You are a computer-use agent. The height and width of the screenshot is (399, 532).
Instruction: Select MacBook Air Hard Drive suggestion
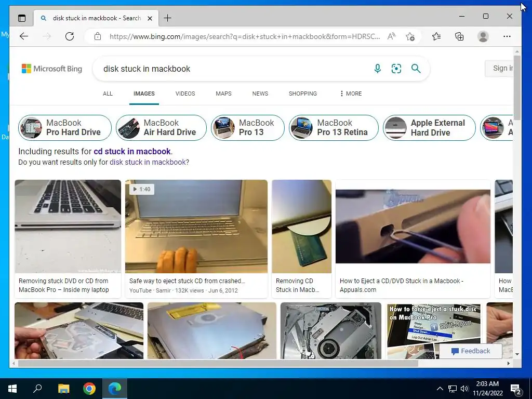pyautogui.click(x=161, y=128)
